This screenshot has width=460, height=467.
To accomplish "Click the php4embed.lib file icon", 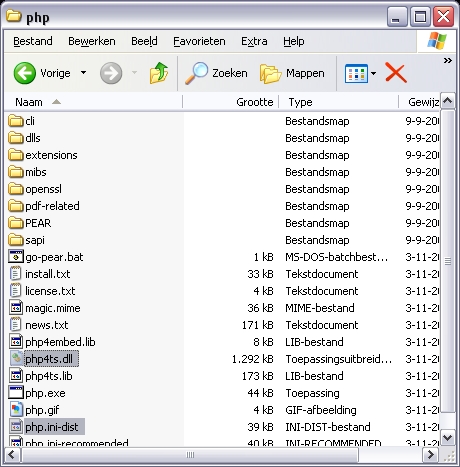I will (16, 342).
